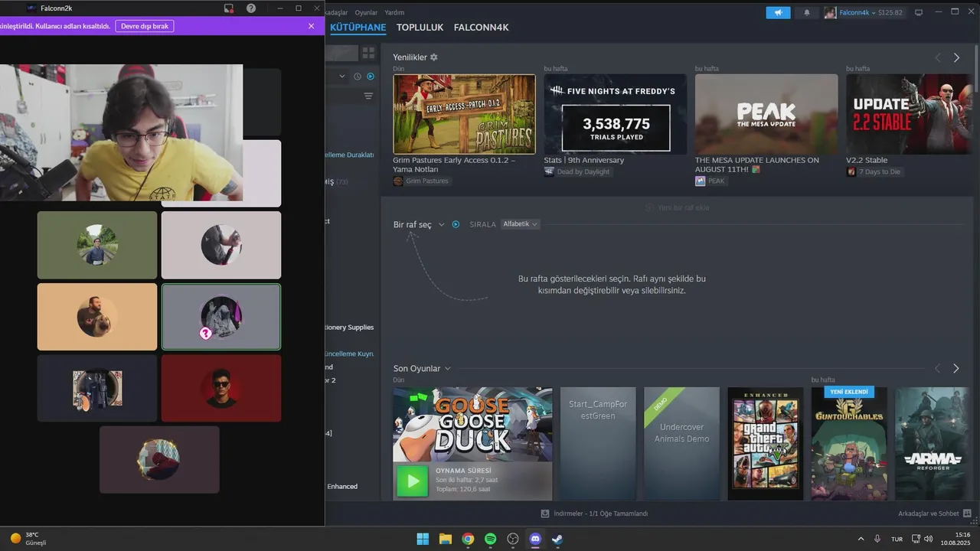Image resolution: width=980 pixels, height=551 pixels.
Task: Toggle ready-to-play filter beside Bir raf seç
Action: (456, 224)
